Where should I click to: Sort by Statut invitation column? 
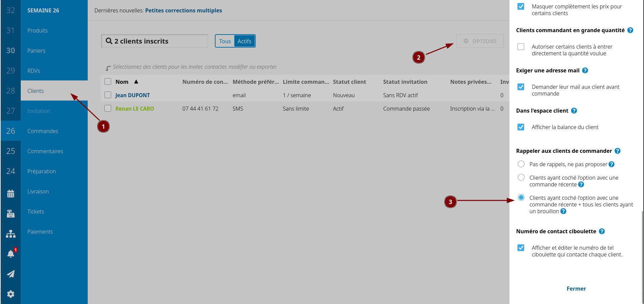(x=405, y=82)
